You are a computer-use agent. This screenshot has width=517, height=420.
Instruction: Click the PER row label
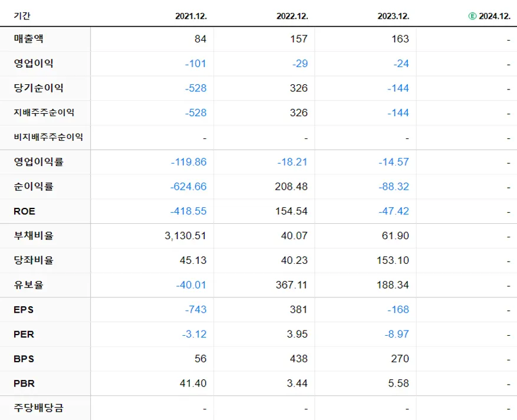[x=22, y=334]
